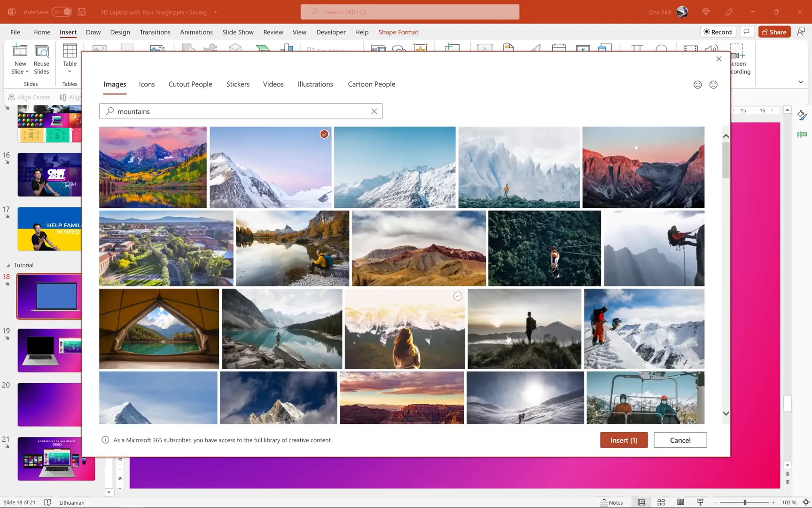Screen dimensions: 812x508
Task: Select the Icons tab in dialog
Action: (x=147, y=84)
